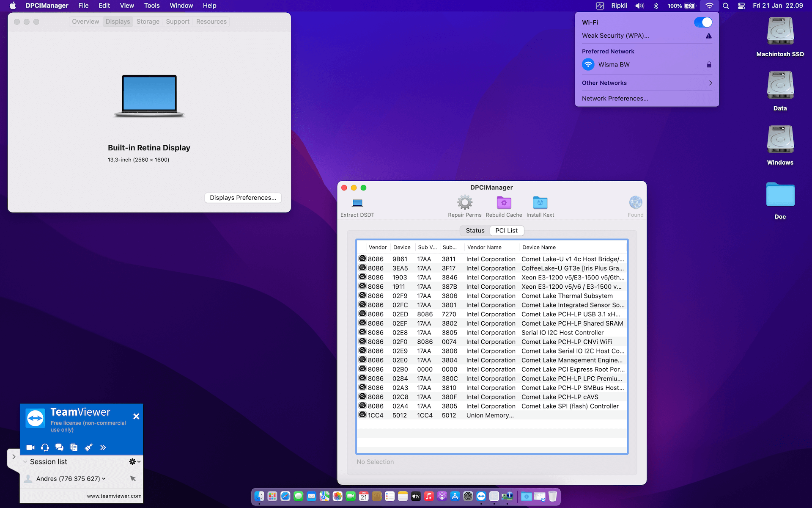812x508 pixels.
Task: Select the Comet Lake PCH-LP CNVi WiFi row
Action: coord(492,342)
